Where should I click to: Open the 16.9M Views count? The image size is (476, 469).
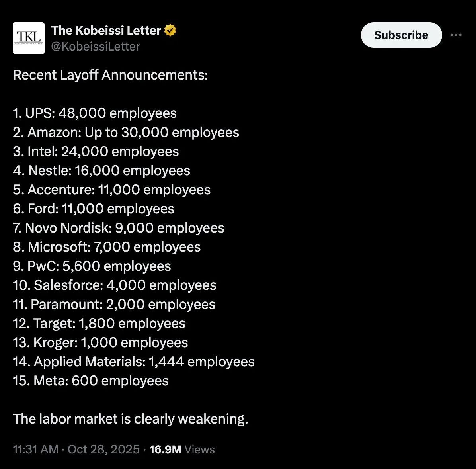pyautogui.click(x=181, y=449)
